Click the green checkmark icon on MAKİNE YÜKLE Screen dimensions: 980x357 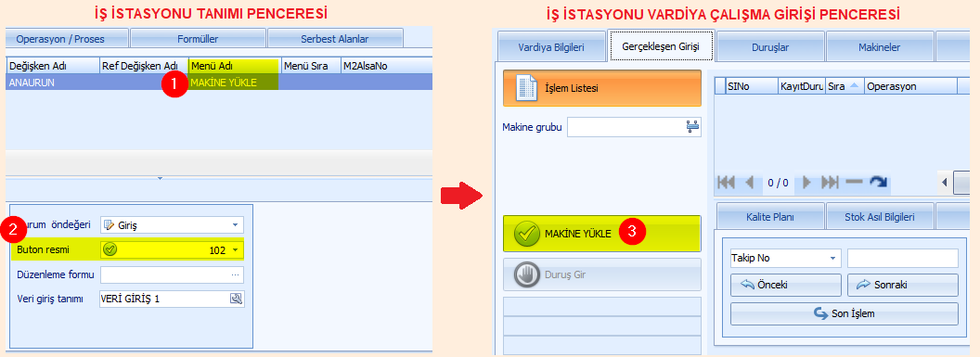click(526, 234)
